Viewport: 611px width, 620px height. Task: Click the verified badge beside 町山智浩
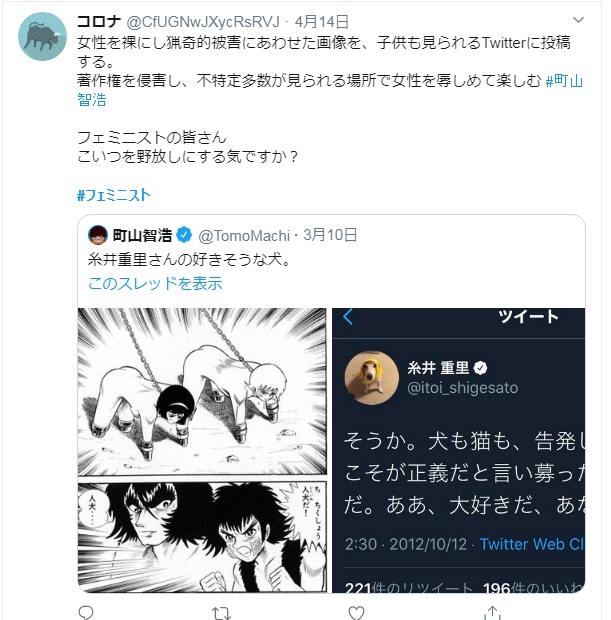[x=184, y=235]
